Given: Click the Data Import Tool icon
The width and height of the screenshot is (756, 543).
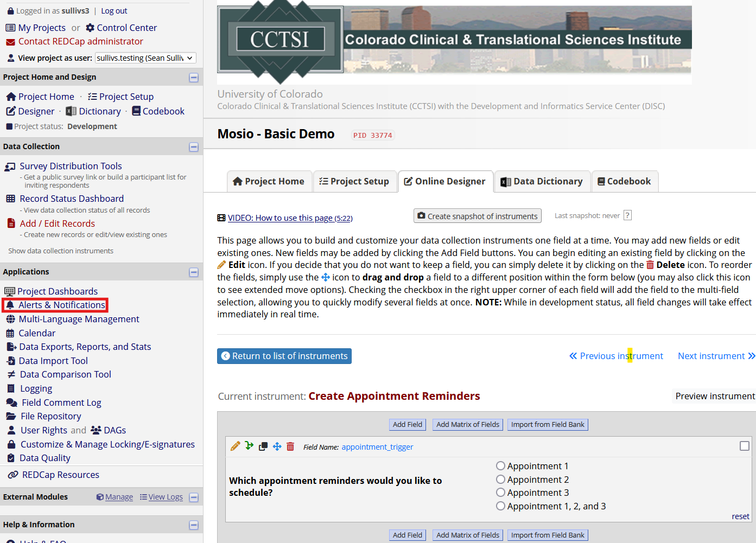Looking at the screenshot, I should coord(10,361).
